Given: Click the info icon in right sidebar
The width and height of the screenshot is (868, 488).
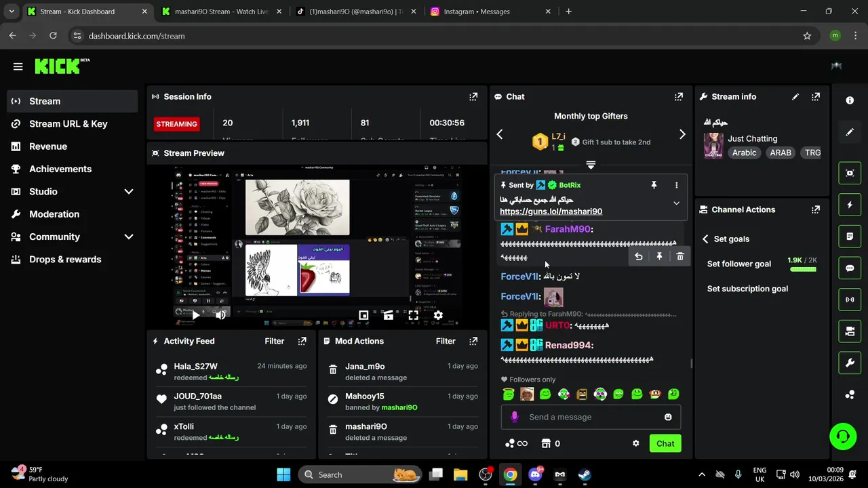Looking at the screenshot, I should point(850,100).
